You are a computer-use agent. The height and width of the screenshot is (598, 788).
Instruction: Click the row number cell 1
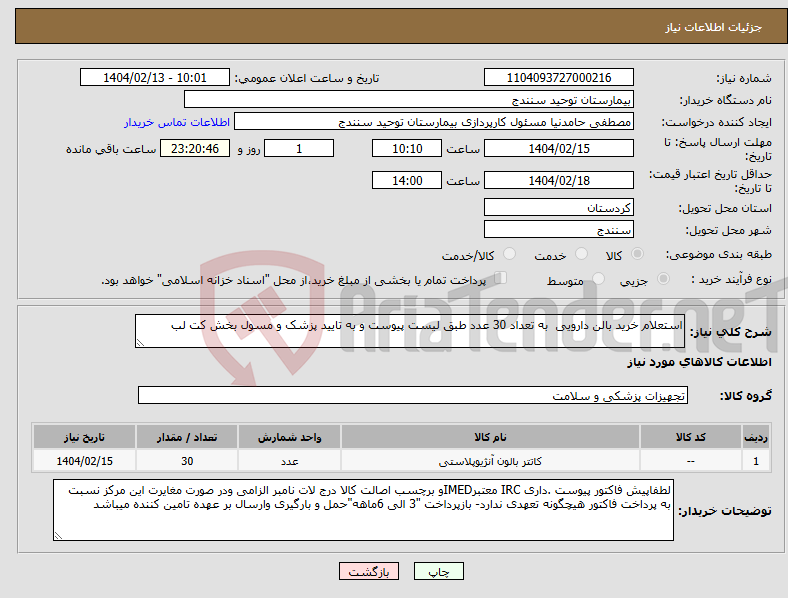[756, 461]
